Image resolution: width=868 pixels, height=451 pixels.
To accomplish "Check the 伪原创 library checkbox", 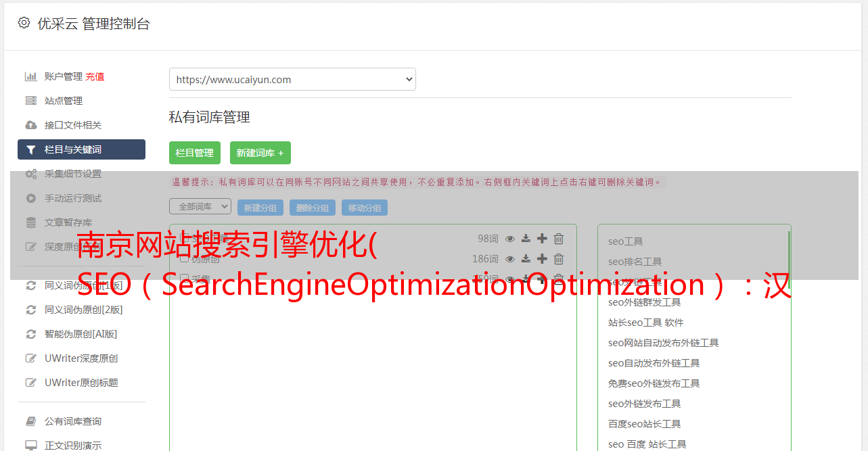I will click(x=184, y=259).
